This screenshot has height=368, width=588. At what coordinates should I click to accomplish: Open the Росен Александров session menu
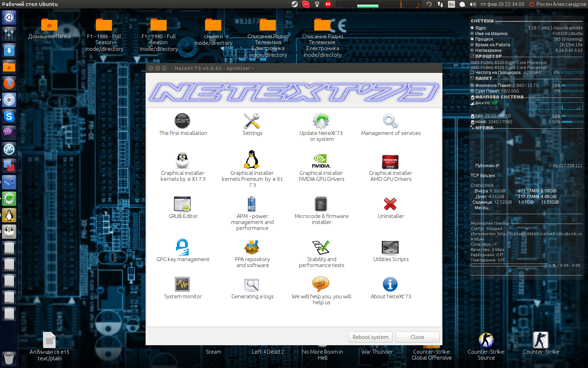557,4
